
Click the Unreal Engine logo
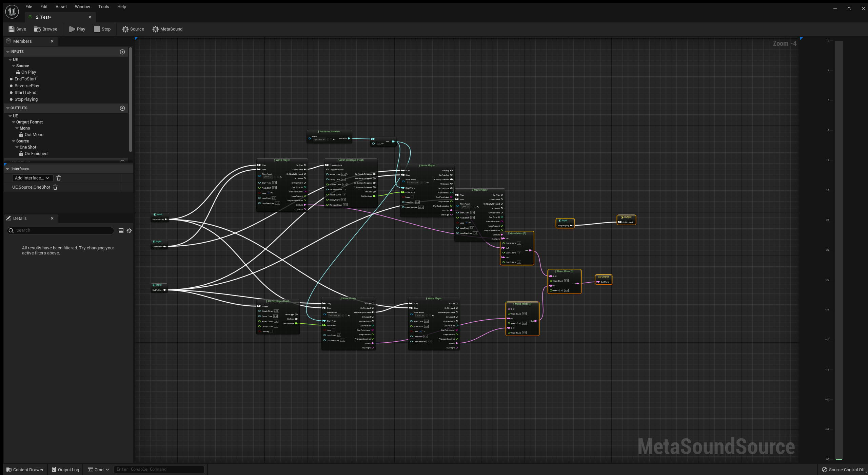point(12,12)
